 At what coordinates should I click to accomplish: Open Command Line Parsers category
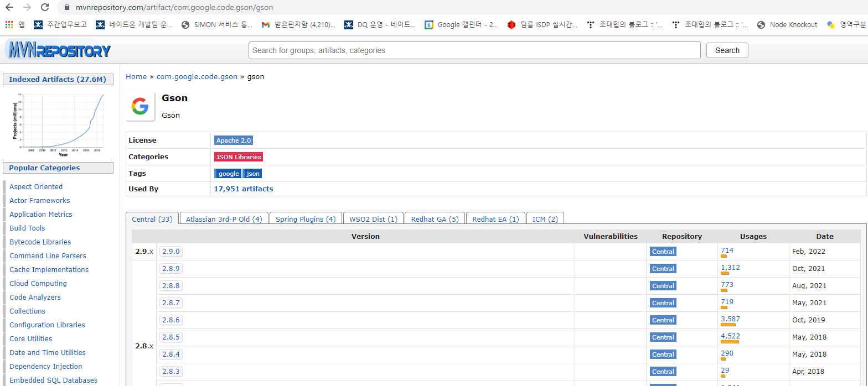pos(48,255)
